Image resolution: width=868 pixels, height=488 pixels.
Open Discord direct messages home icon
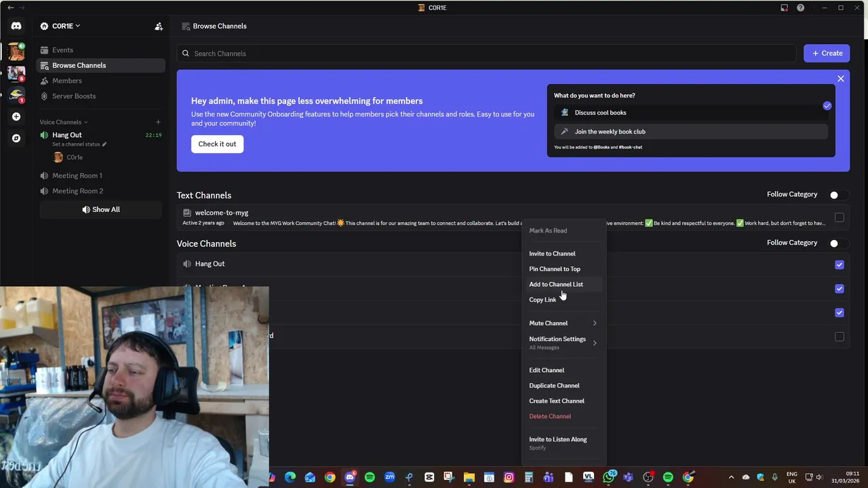tap(16, 26)
